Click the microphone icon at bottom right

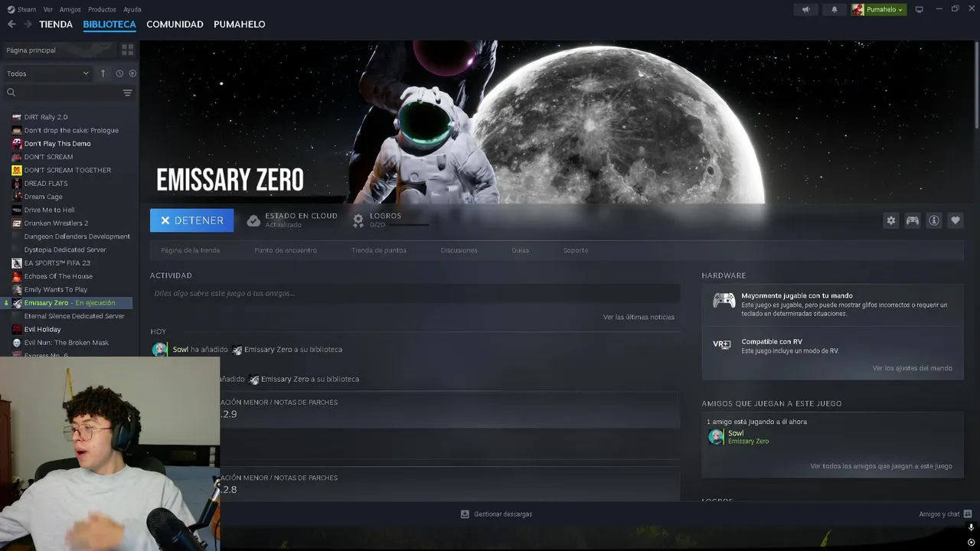(x=971, y=528)
